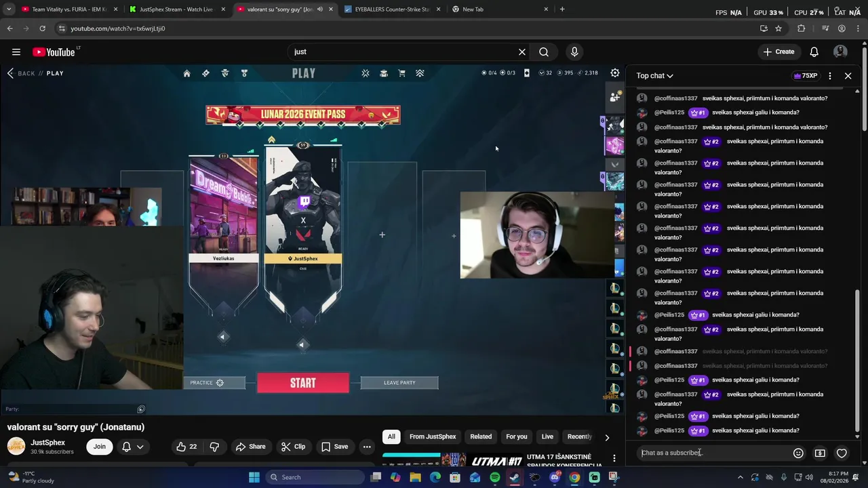Open notification options chevron beside bell
Screen dimensions: 868x488
click(x=140, y=447)
